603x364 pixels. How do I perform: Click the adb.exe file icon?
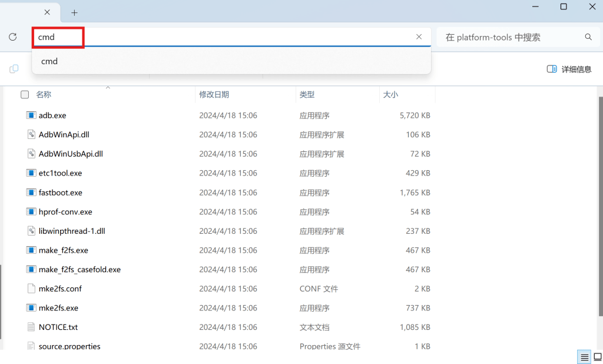click(31, 115)
